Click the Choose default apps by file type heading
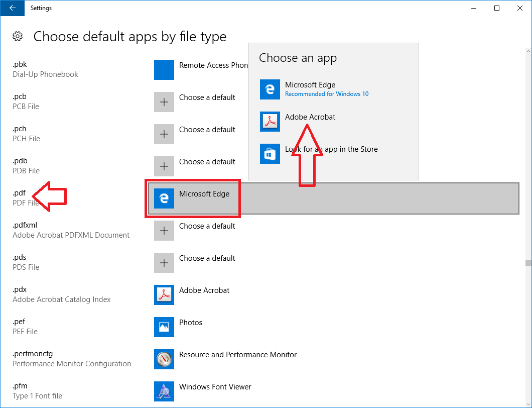This screenshot has width=532, height=408. click(x=130, y=36)
